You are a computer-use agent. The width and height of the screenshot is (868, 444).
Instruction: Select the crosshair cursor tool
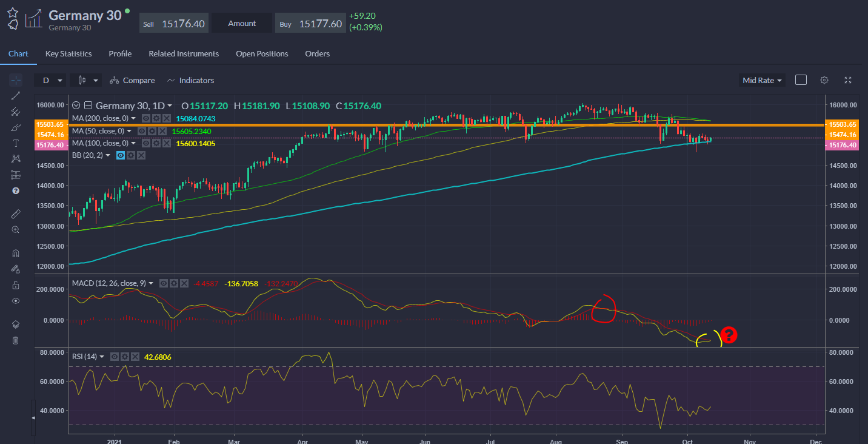pyautogui.click(x=16, y=80)
